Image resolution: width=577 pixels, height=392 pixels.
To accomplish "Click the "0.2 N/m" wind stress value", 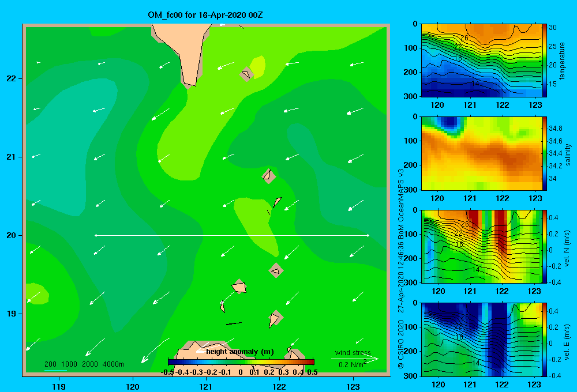I will tap(352, 364).
